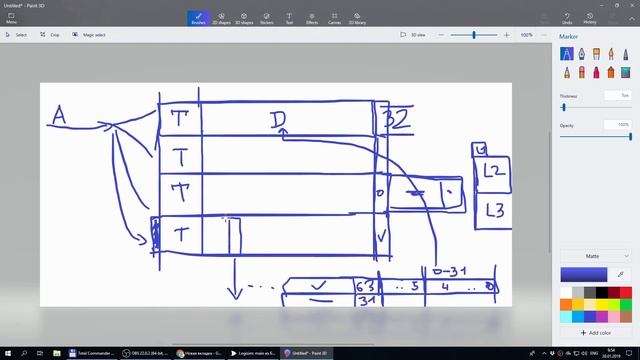Click the Crop tool
640x360 pixels.
point(50,35)
